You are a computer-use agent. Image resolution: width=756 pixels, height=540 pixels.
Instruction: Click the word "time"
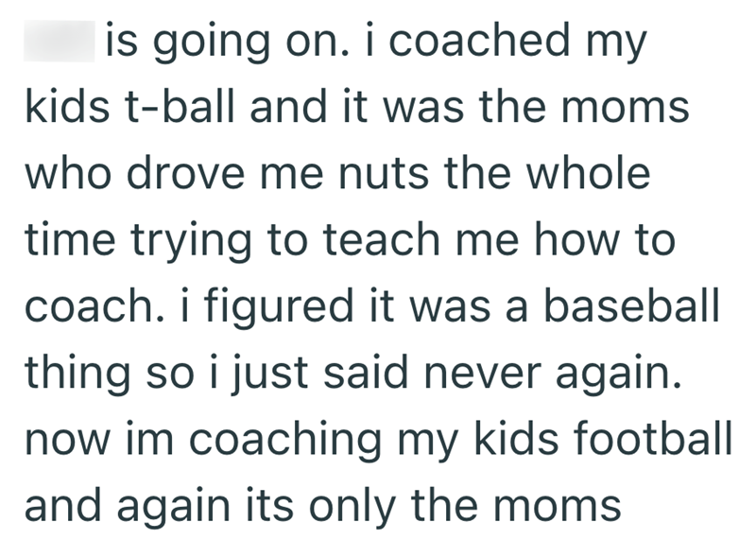pos(67,241)
